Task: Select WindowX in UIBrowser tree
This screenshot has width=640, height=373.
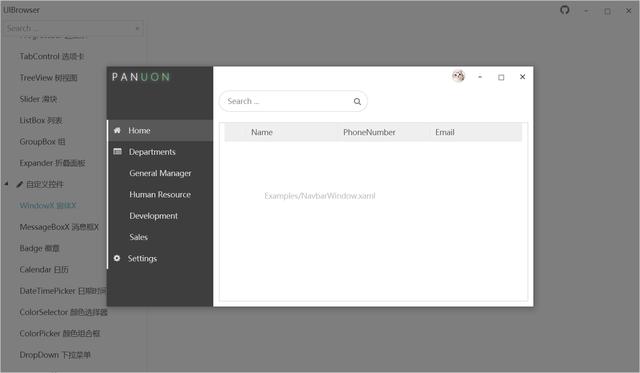Action: pos(48,206)
